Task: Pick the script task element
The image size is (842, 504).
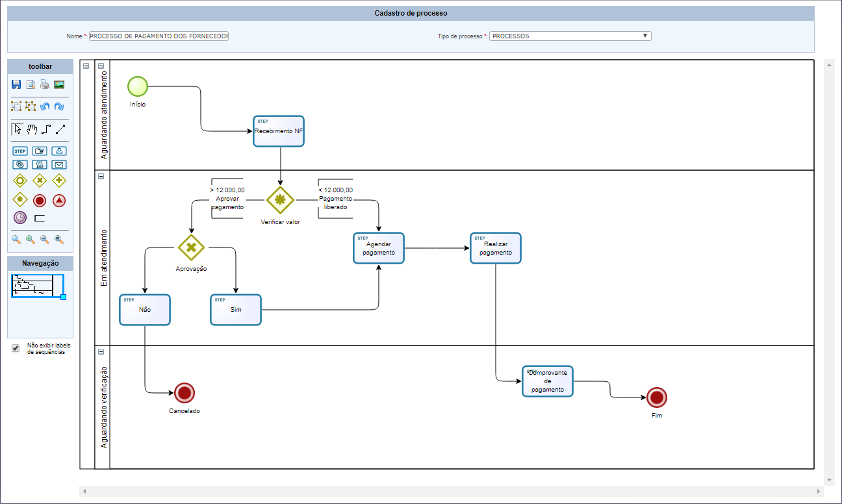Action: 40,165
